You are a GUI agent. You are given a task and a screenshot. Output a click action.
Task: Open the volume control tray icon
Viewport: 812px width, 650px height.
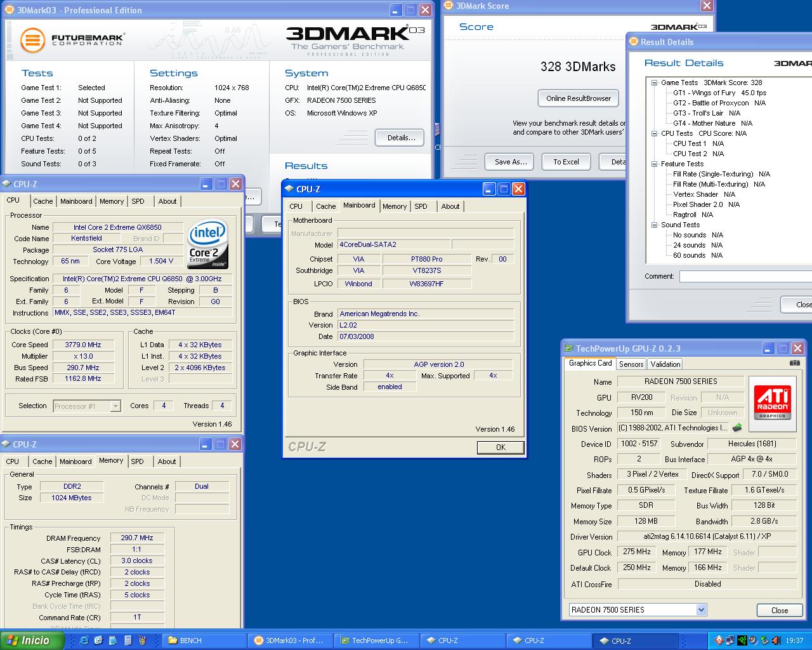[752, 640]
